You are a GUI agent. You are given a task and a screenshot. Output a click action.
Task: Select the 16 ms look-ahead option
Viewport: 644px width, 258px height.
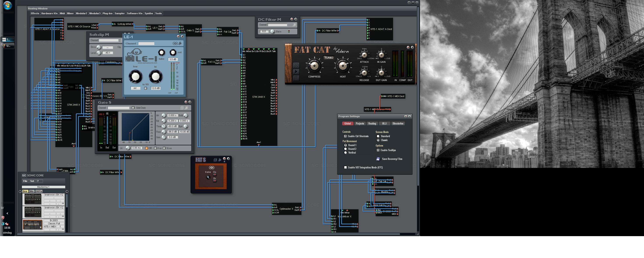164,148
